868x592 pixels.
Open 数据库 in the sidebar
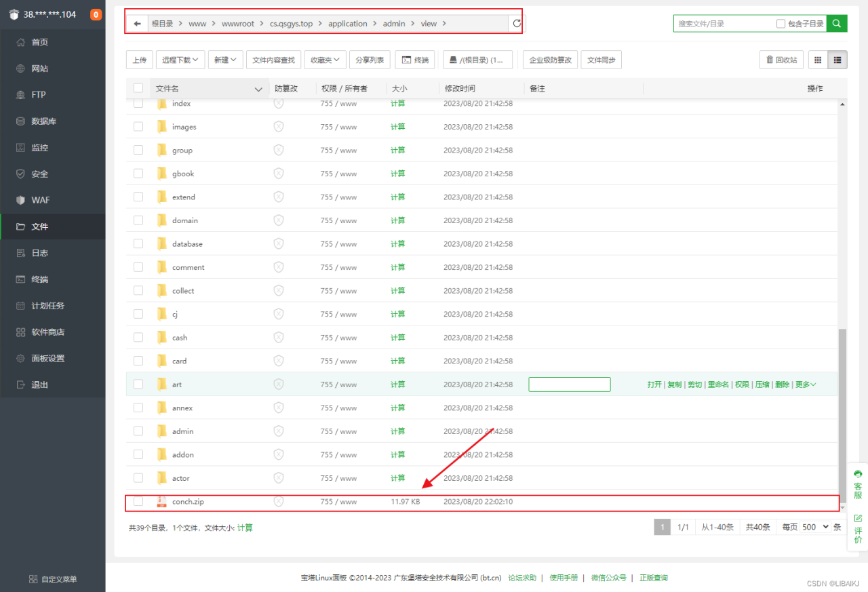tap(43, 121)
